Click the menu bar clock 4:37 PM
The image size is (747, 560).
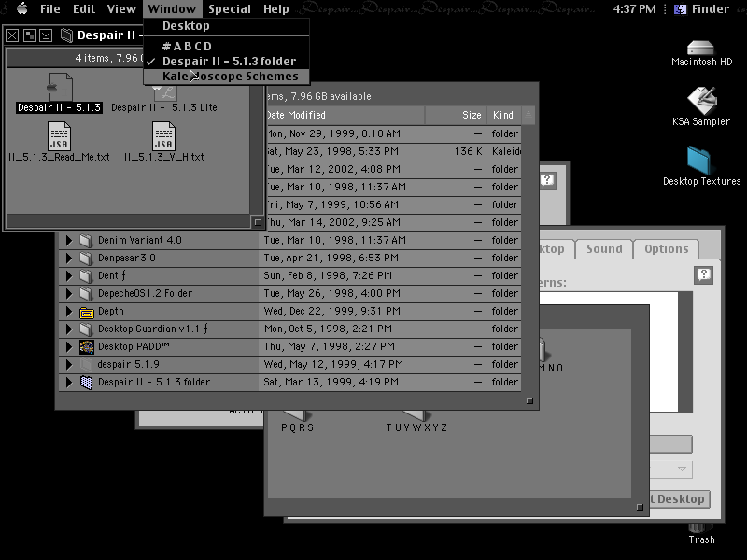pos(634,8)
